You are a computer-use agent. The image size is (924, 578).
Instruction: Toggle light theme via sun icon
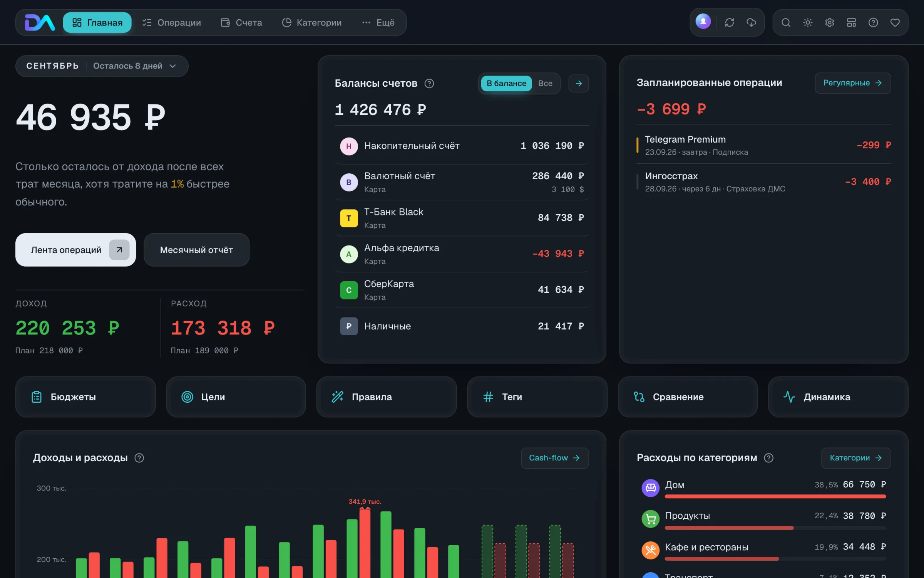click(808, 22)
